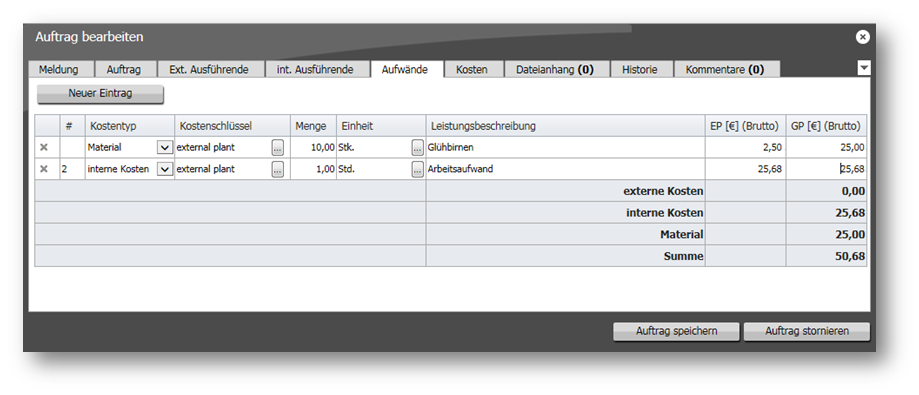Viewport: 919px width, 395px height.
Task: Click the Stk. unit field
Action: pyautogui.click(x=374, y=148)
